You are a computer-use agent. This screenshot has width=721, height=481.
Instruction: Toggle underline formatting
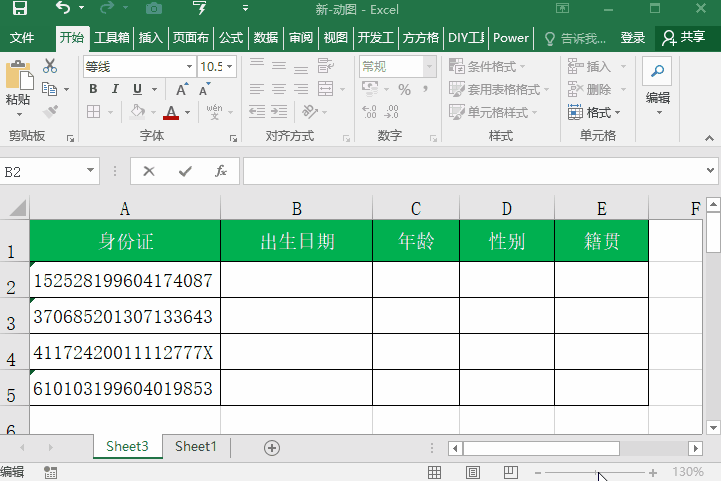click(x=137, y=89)
